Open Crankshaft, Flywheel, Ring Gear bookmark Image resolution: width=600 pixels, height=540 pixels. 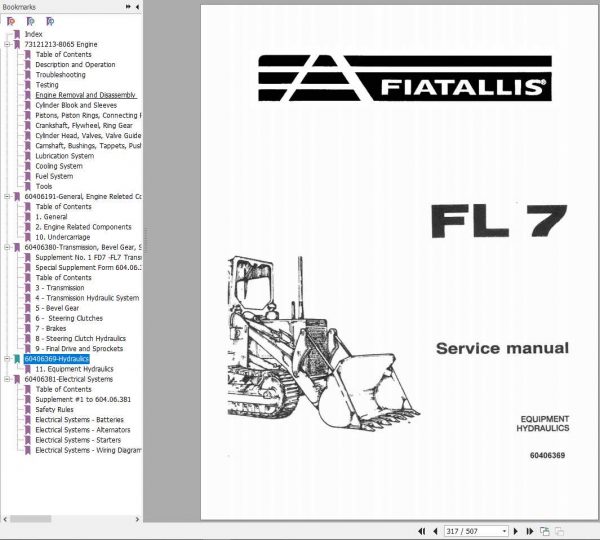coord(84,126)
